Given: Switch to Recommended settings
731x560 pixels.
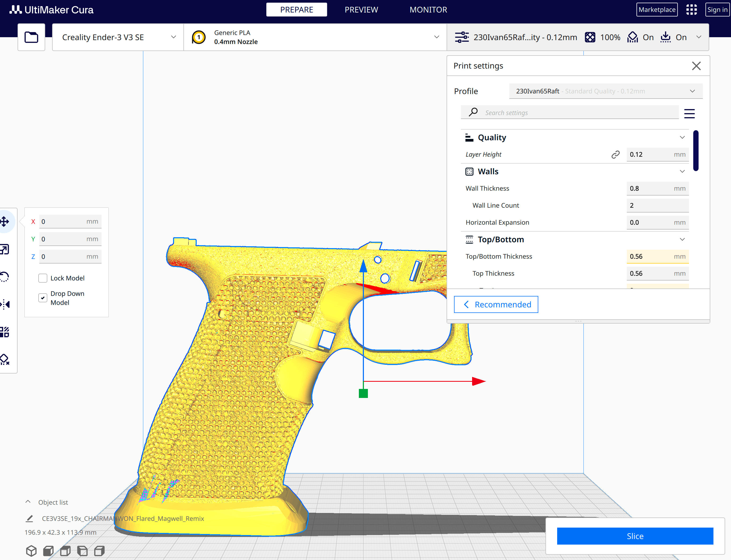Looking at the screenshot, I should click(496, 304).
